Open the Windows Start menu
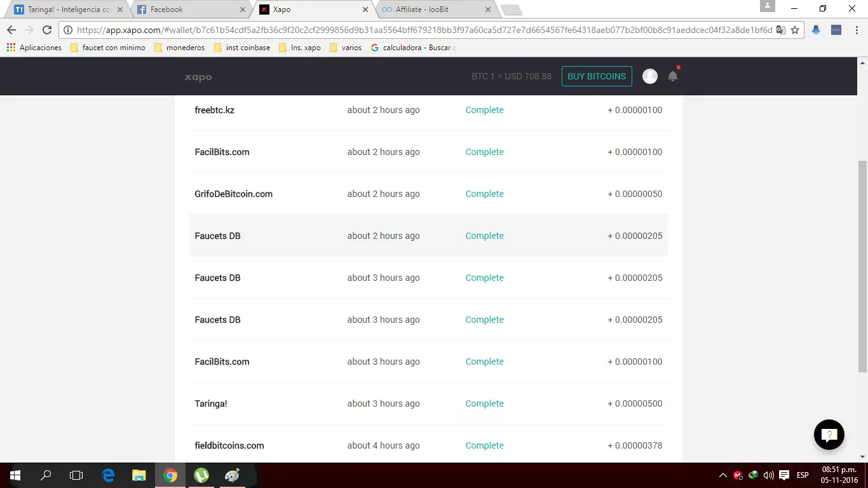This screenshot has width=868, height=488. click(x=15, y=475)
